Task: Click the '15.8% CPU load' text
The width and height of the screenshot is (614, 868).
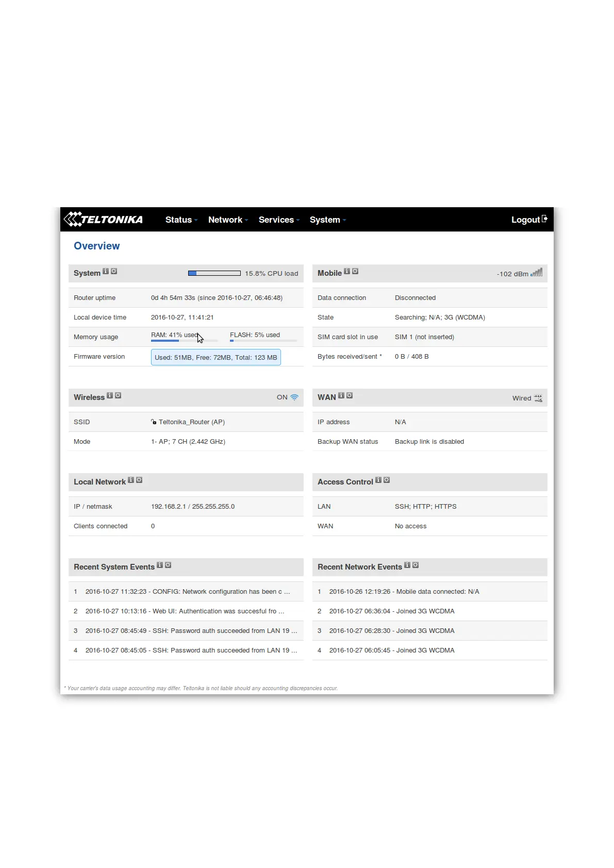Action: 272,274
